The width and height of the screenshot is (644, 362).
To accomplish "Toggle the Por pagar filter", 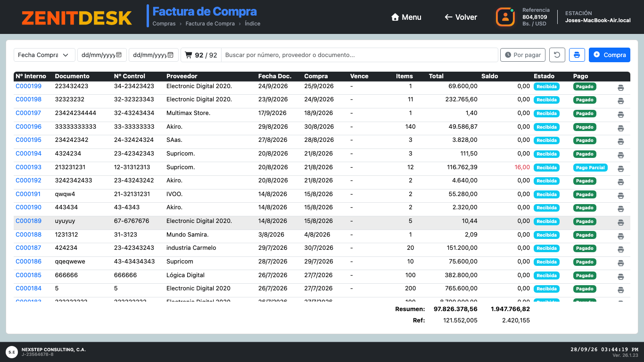I will [522, 55].
